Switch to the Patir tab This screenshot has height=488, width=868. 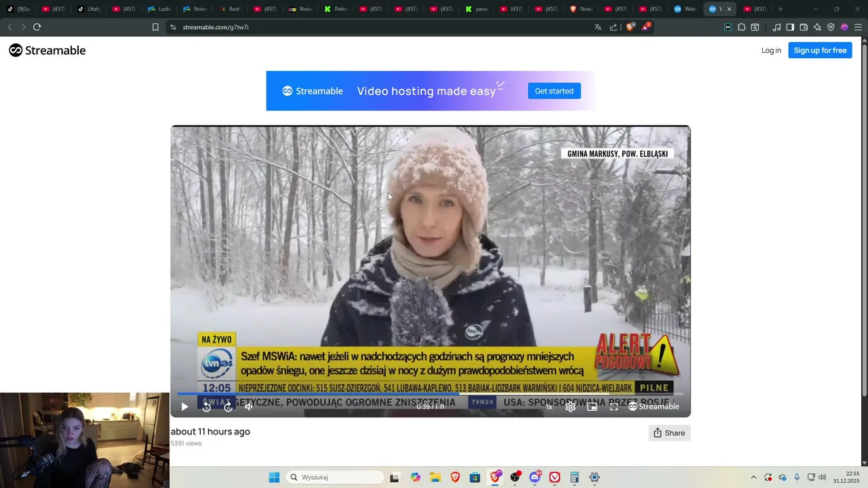336,9
